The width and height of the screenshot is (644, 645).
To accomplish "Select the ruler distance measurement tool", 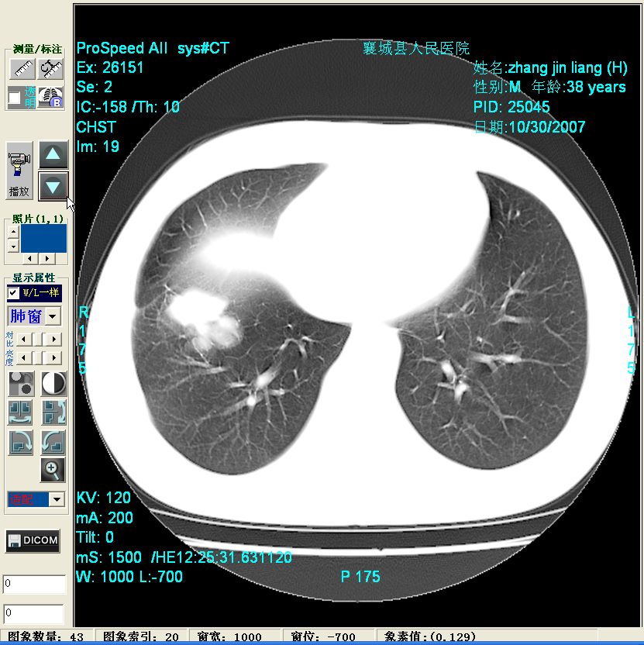I will [22, 68].
